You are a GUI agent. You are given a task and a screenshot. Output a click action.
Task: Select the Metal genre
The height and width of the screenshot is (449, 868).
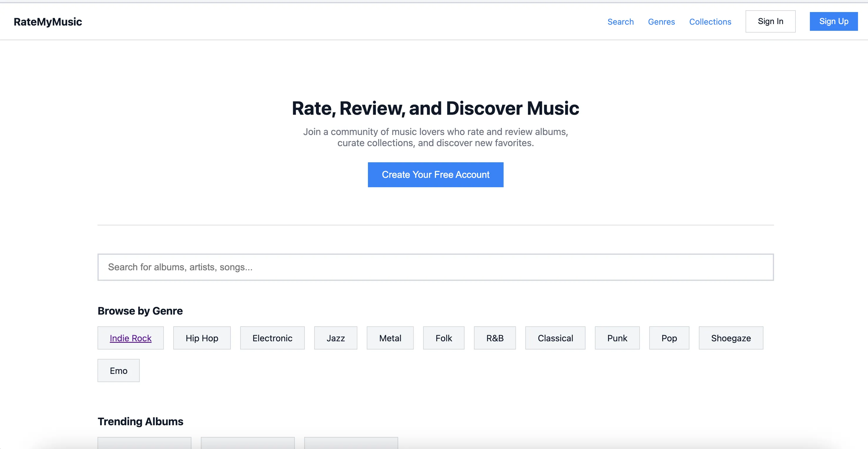pyautogui.click(x=390, y=338)
